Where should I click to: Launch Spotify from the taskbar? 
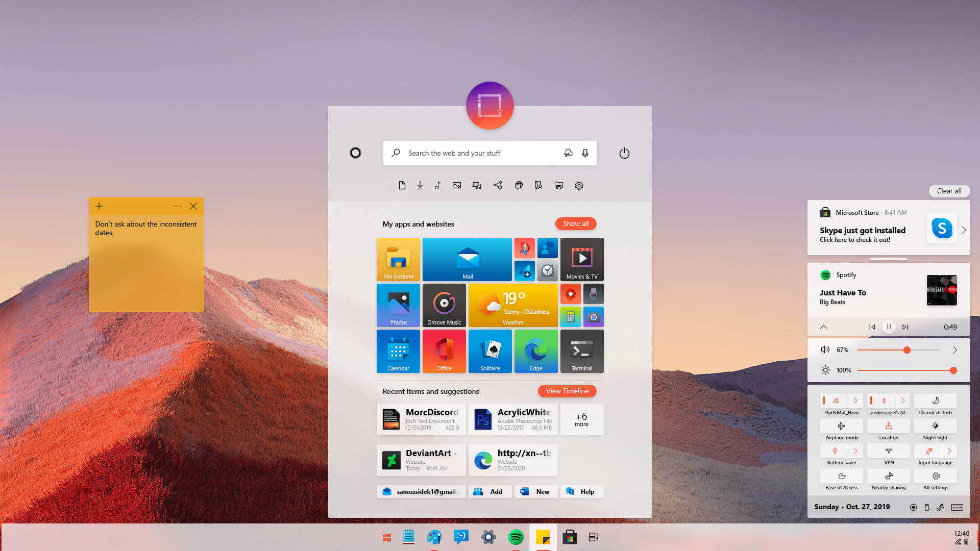516,537
